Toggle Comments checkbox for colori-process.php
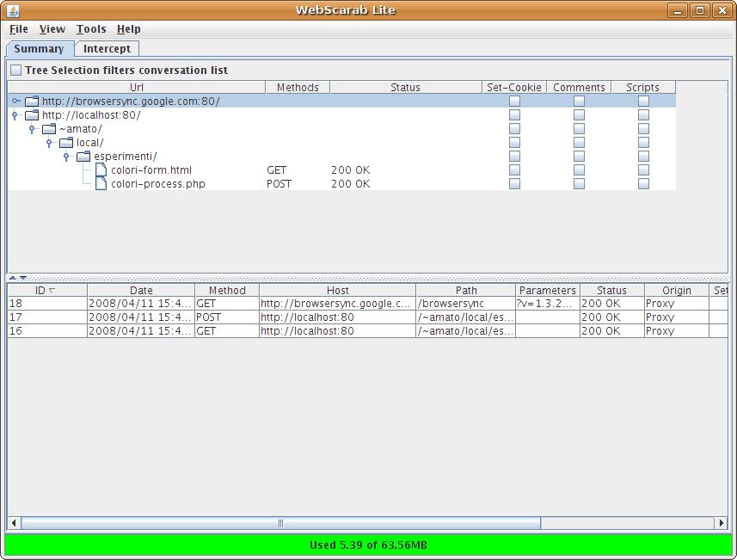Screen dimensions: 737x560 tap(579, 183)
